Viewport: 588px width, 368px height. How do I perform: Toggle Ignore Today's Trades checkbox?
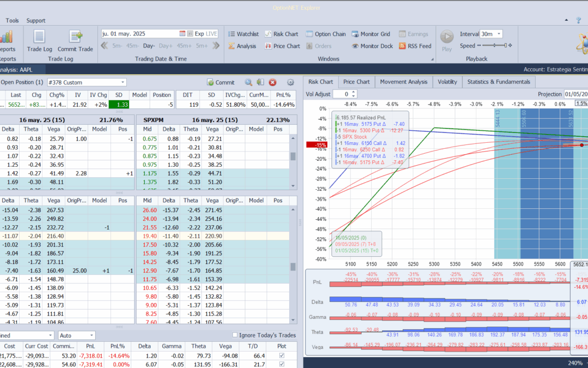tap(235, 335)
